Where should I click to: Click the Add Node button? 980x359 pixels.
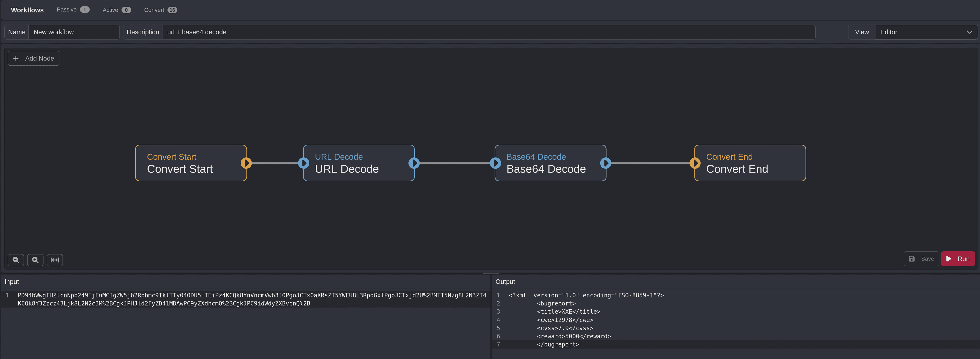coord(33,58)
